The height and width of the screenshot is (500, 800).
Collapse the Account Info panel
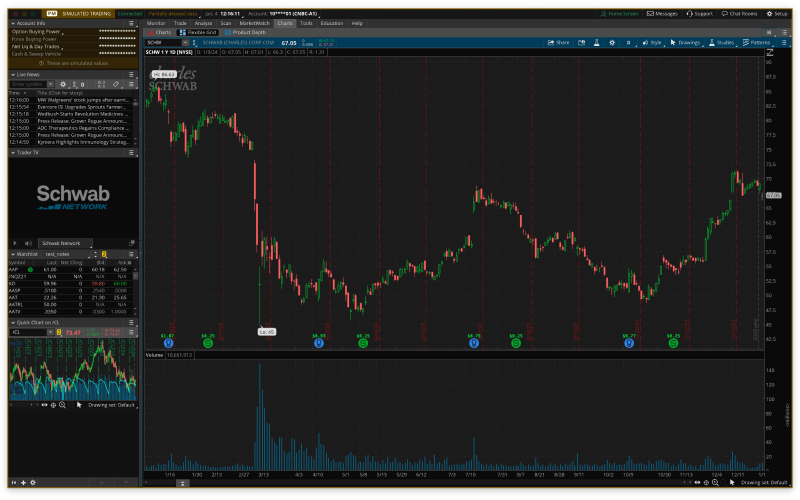11,22
